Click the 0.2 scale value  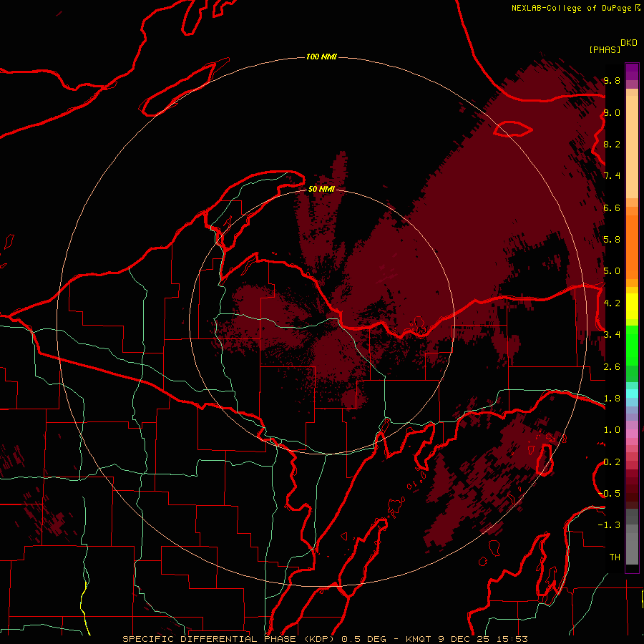tap(612, 462)
